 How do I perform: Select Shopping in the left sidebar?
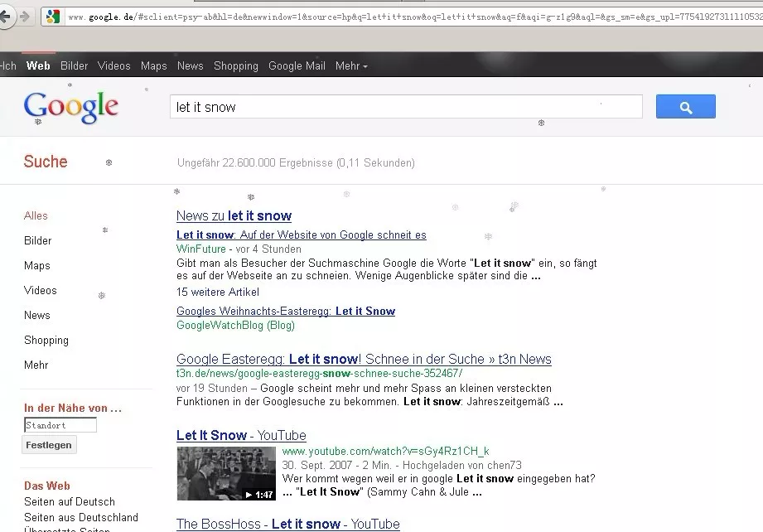(46, 341)
